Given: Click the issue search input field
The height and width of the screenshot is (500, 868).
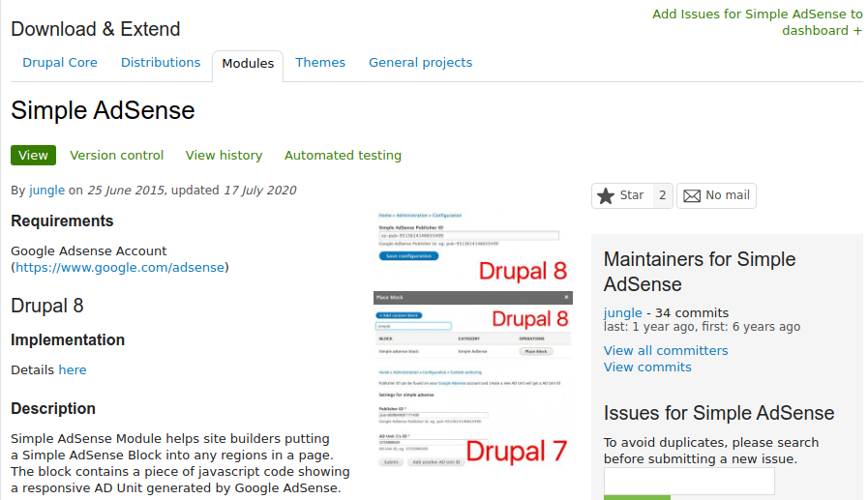Looking at the screenshot, I should pyautogui.click(x=689, y=482).
